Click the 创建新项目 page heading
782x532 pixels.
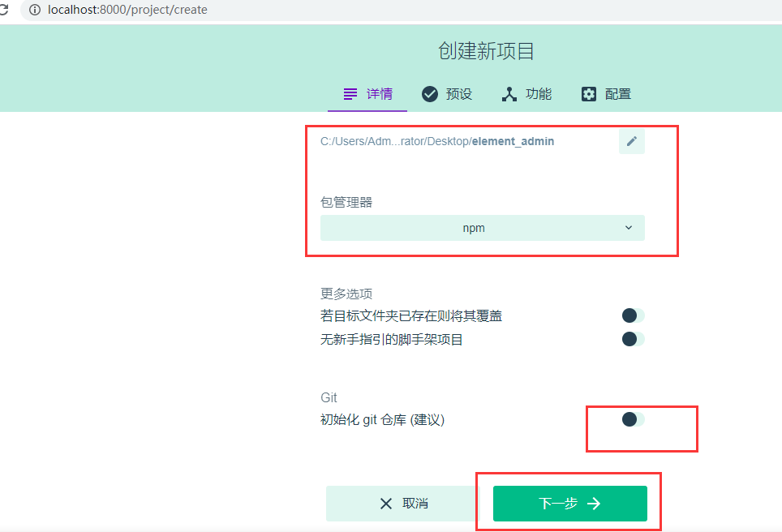click(486, 51)
